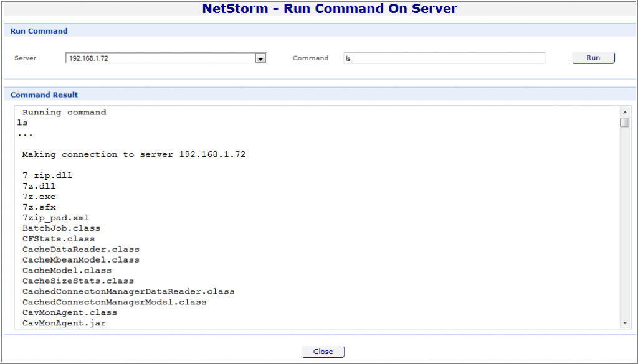The image size is (638, 364).
Task: Click the Server field label
Action: pos(25,58)
